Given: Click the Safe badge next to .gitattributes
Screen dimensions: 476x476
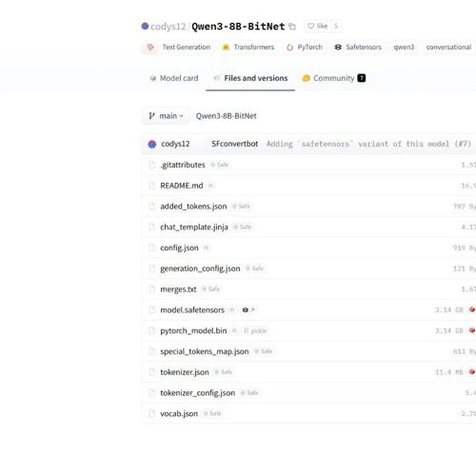Looking at the screenshot, I should click(x=219, y=165).
